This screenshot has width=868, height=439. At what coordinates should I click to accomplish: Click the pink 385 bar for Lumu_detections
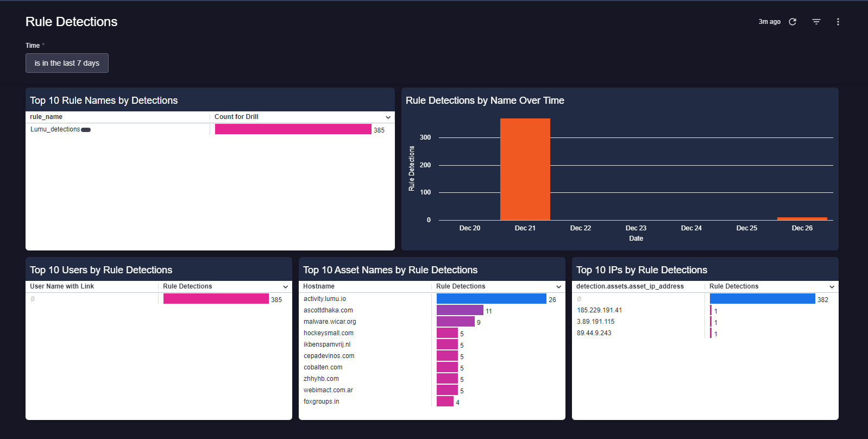click(293, 129)
